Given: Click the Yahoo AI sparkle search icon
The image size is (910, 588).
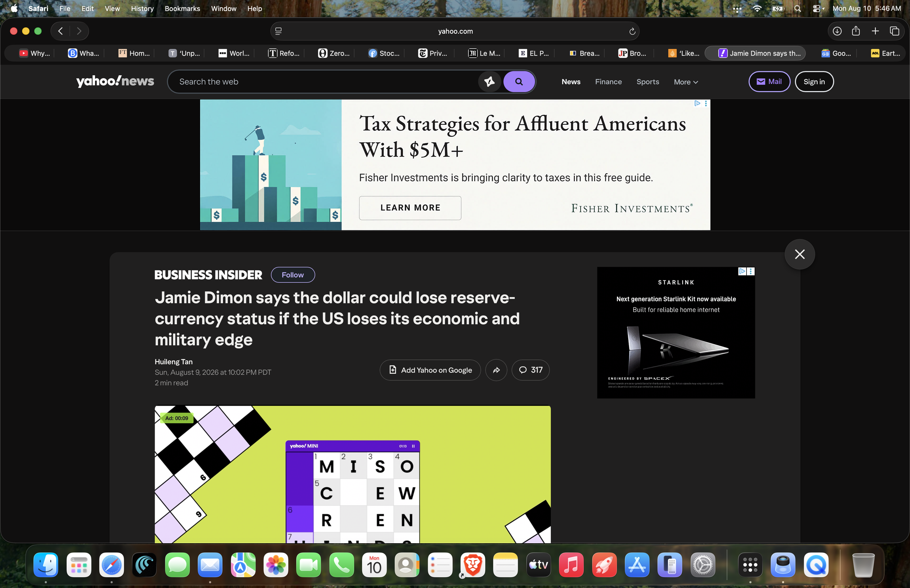Looking at the screenshot, I should pyautogui.click(x=489, y=82).
